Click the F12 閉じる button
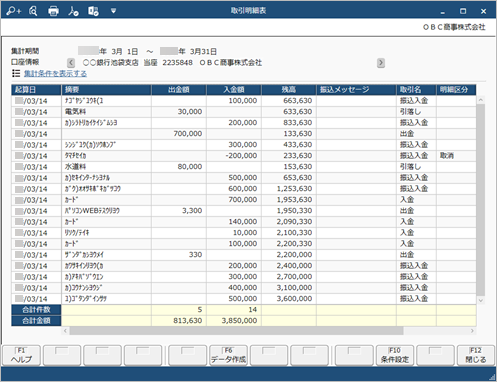Screen dimensions: 497x382 [x=476, y=355]
